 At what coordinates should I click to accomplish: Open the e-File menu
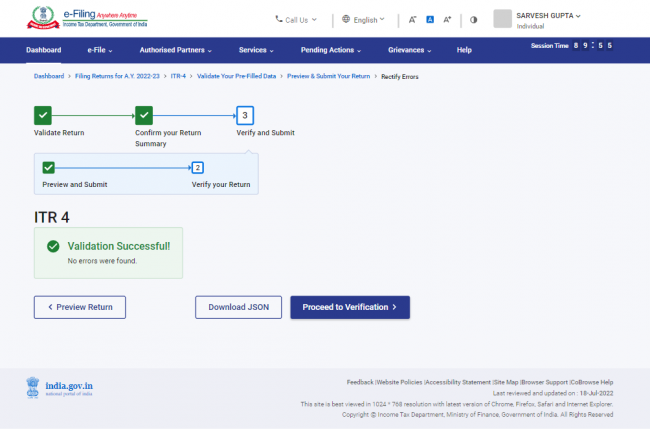[x=99, y=50]
